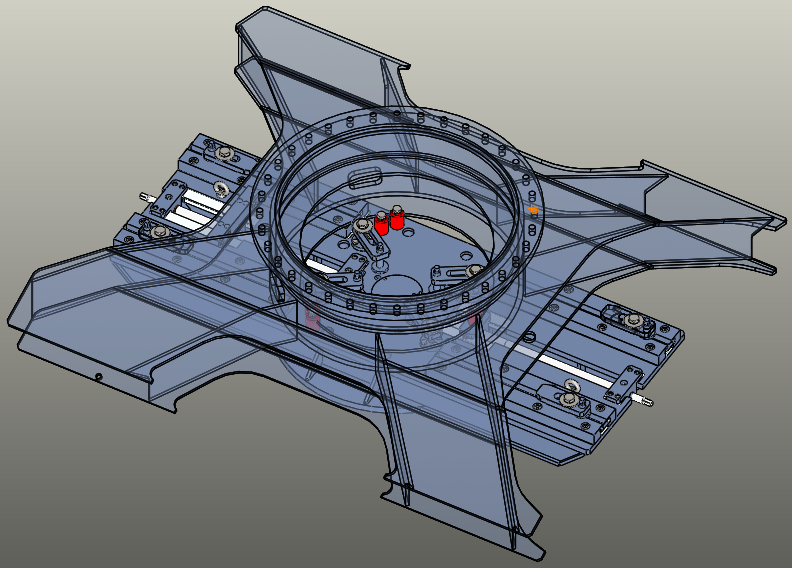Image resolution: width=792 pixels, height=568 pixels.
Task: Select the washer bolt on the right bracket inside the ring
Action: coord(474,270)
